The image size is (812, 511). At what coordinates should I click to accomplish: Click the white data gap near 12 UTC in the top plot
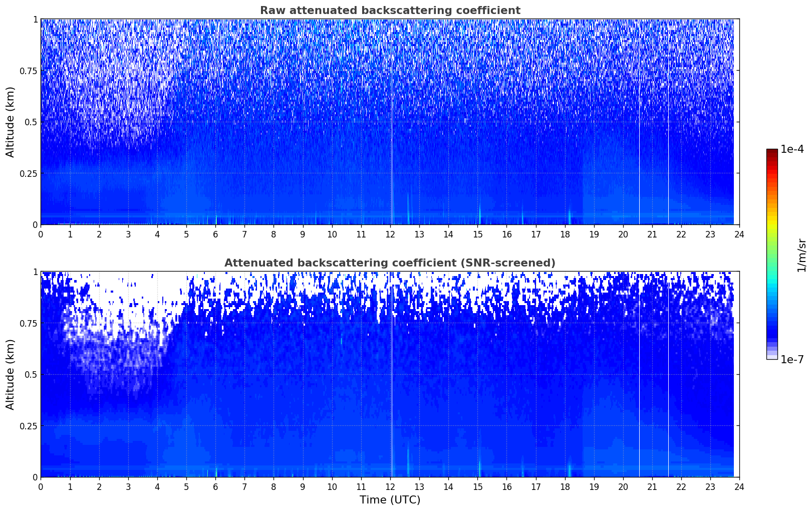coord(392,122)
